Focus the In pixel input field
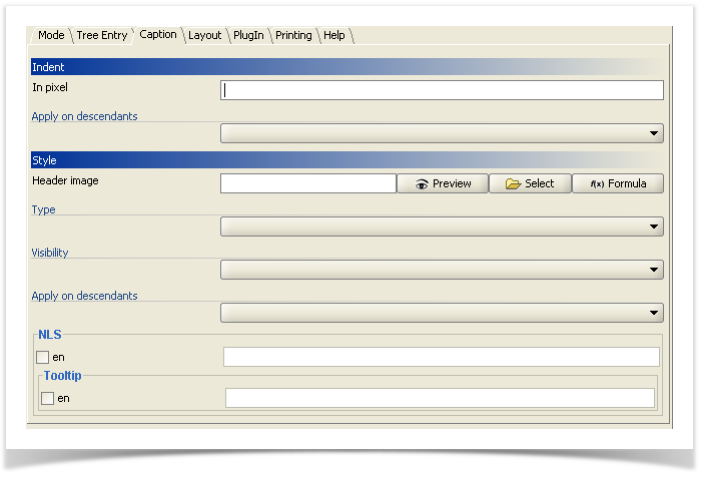 point(441,90)
